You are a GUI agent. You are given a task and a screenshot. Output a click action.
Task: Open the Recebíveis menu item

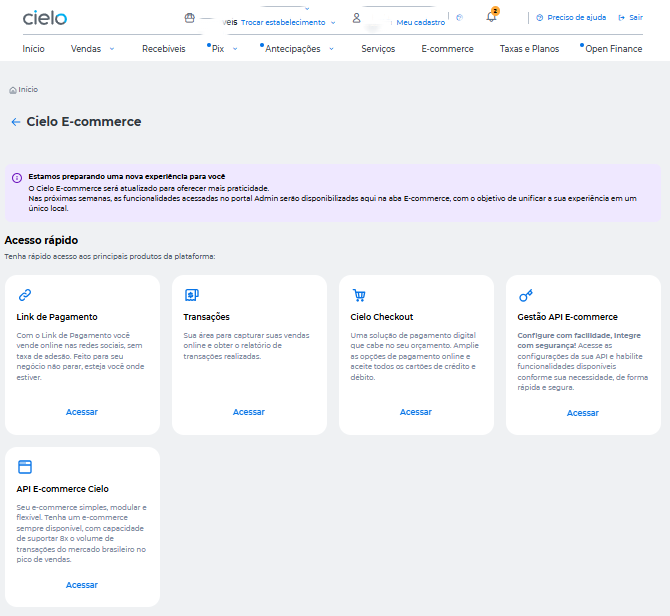[164, 49]
